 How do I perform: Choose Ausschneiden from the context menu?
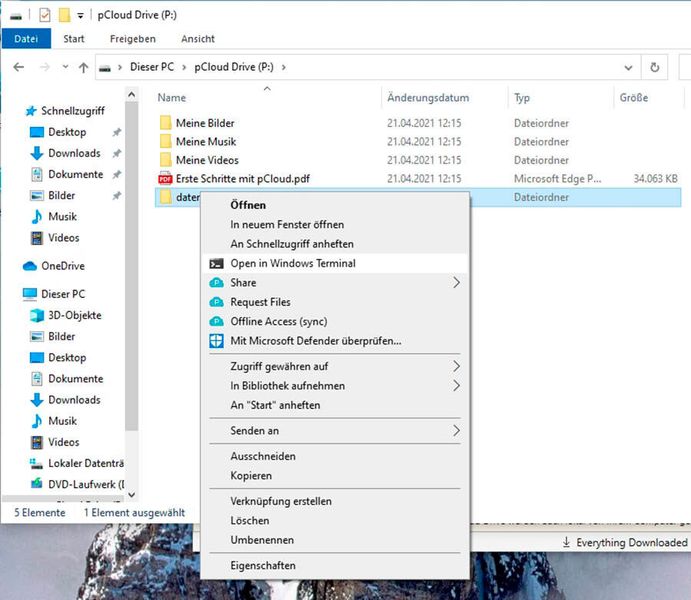point(335,456)
